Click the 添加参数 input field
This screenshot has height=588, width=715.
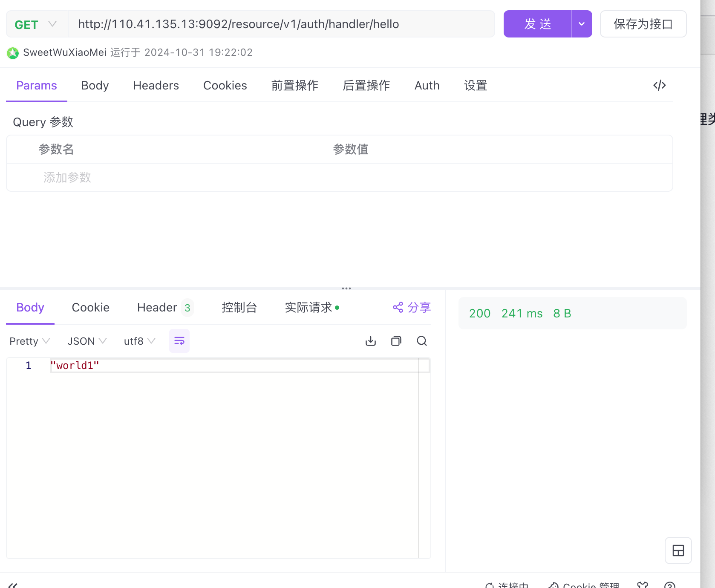[67, 177]
